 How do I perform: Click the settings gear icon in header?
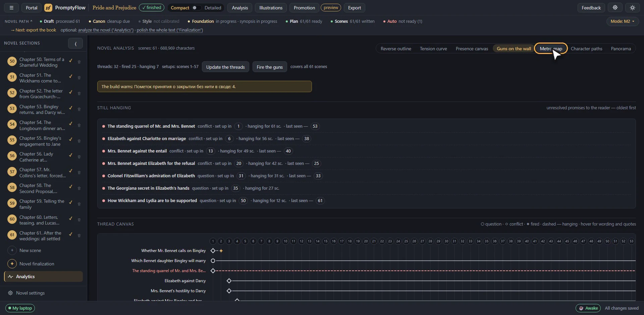coord(615,8)
